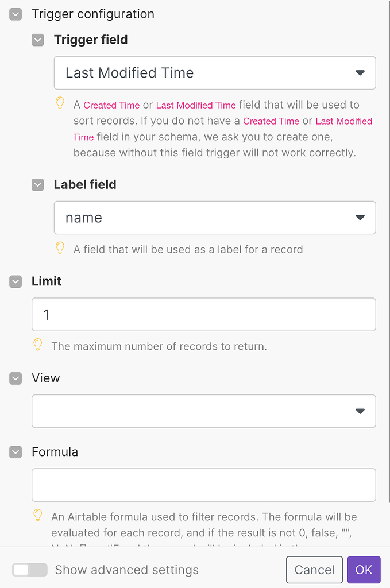390x588 pixels.
Task: Collapse the Trigger configuration section
Action: 14,14
